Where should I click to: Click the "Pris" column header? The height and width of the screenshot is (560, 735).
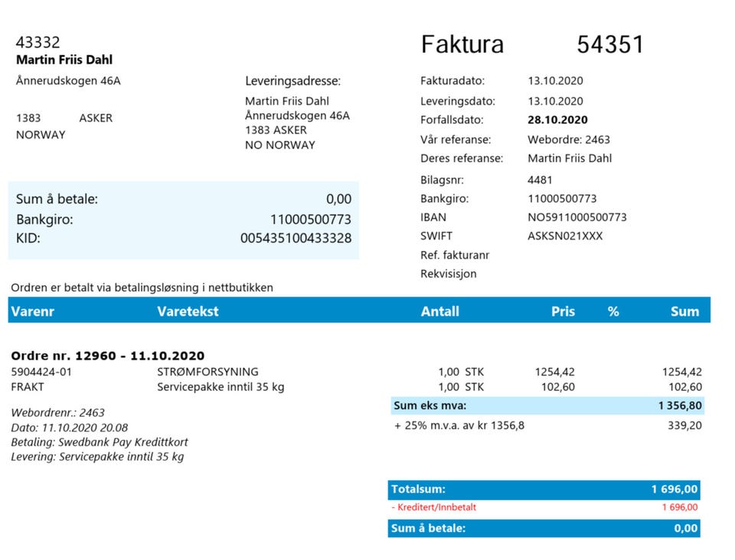coord(563,311)
